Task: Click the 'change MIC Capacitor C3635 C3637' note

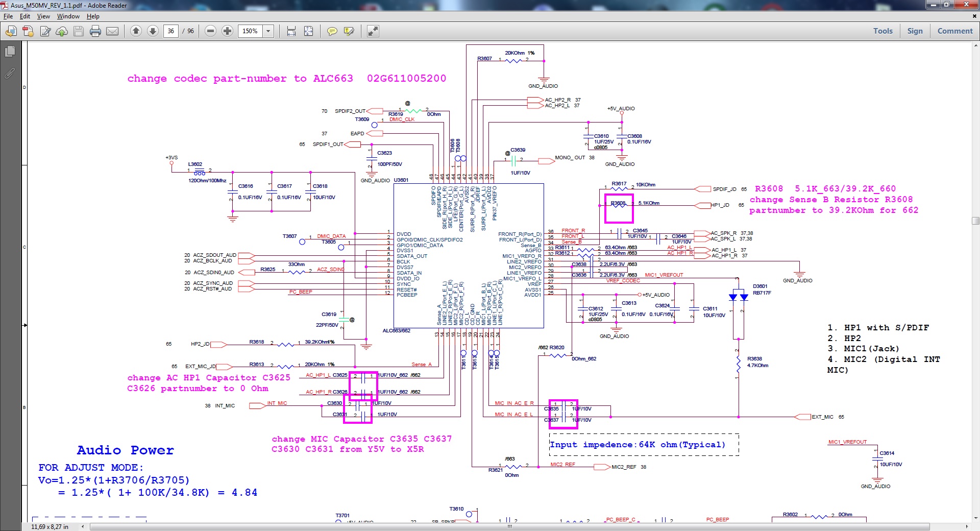Action: pos(361,439)
